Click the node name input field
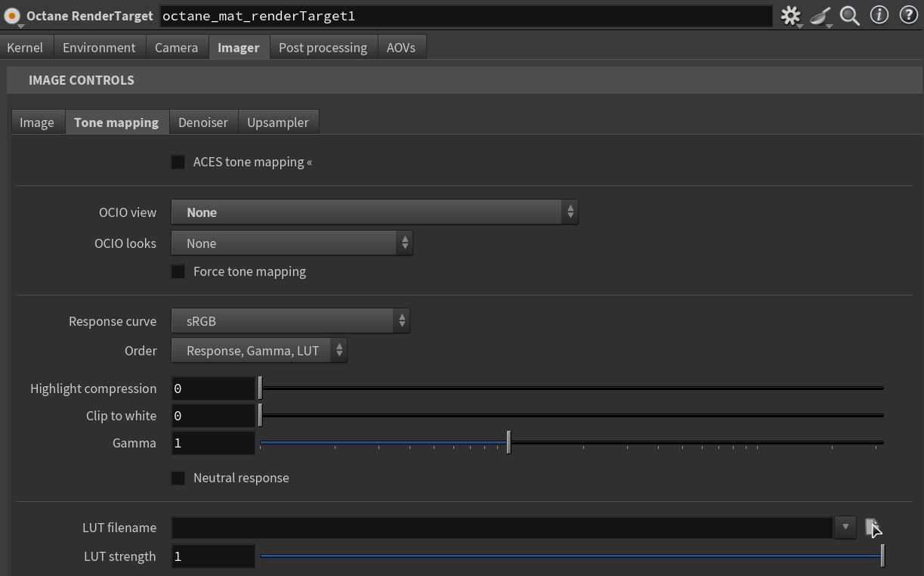Screen dimensions: 924x576 [x=465, y=16]
